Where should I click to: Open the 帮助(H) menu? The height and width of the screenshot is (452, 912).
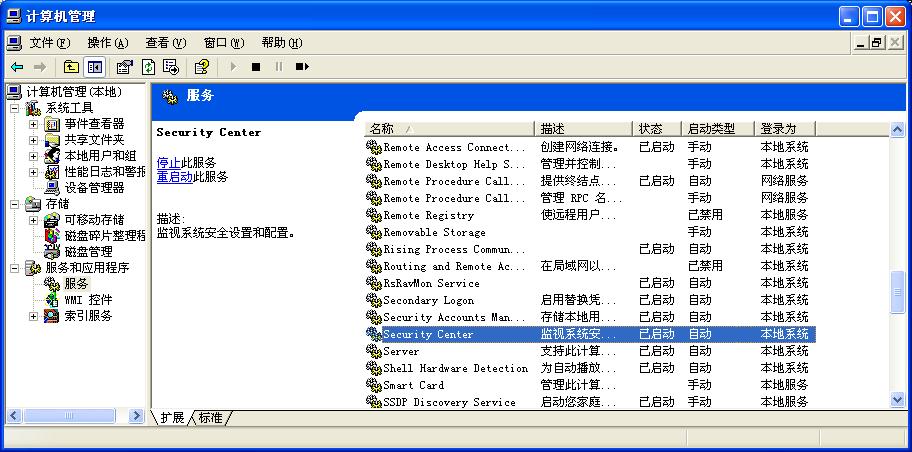pyautogui.click(x=282, y=43)
